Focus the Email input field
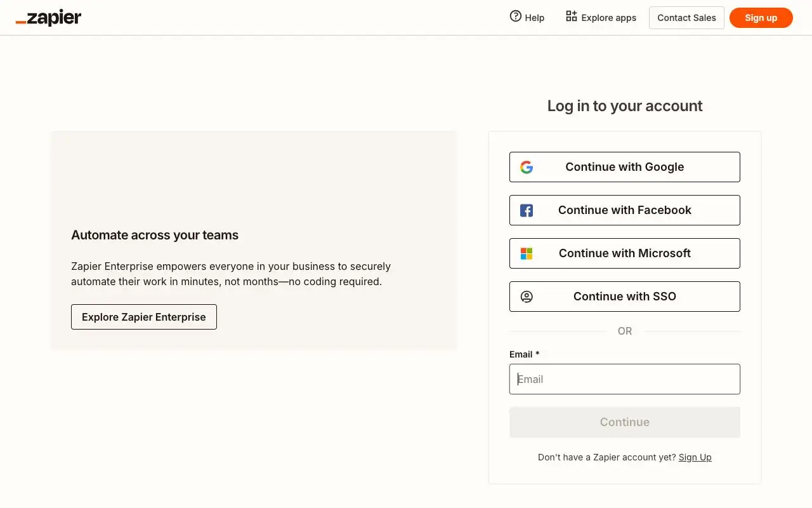Screen dimensions: 812x508 [625, 379]
